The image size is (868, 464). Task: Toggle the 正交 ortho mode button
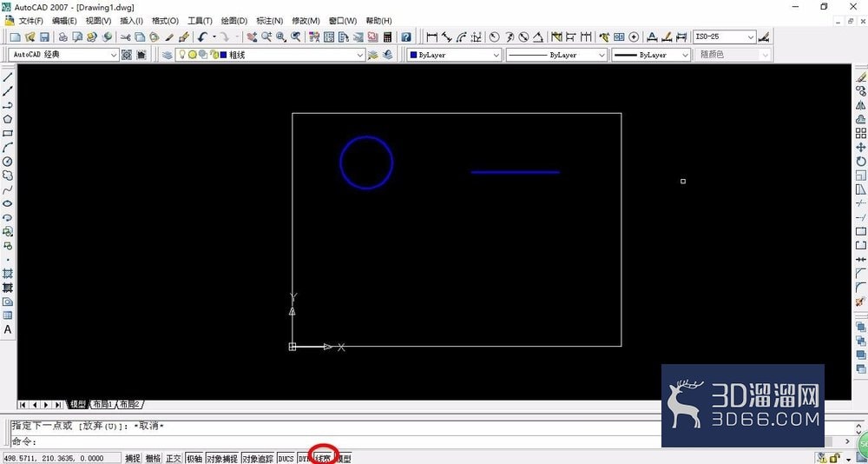(174, 459)
